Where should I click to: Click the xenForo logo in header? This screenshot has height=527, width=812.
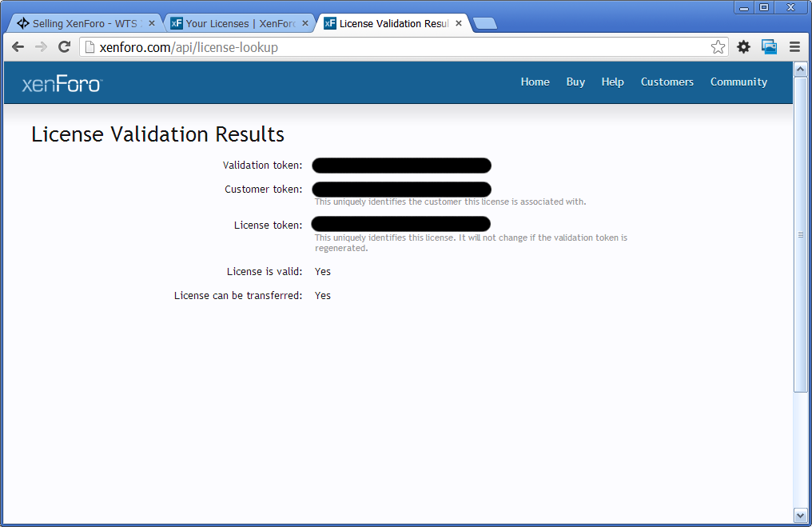(62, 83)
